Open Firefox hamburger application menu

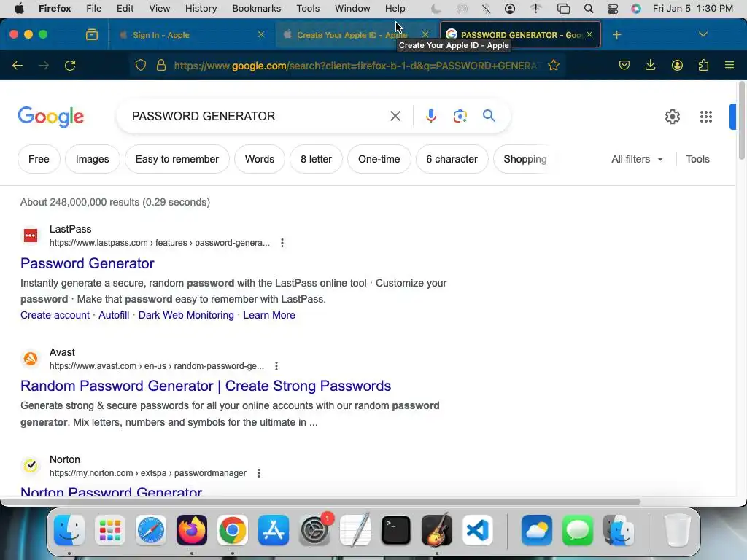tap(729, 65)
